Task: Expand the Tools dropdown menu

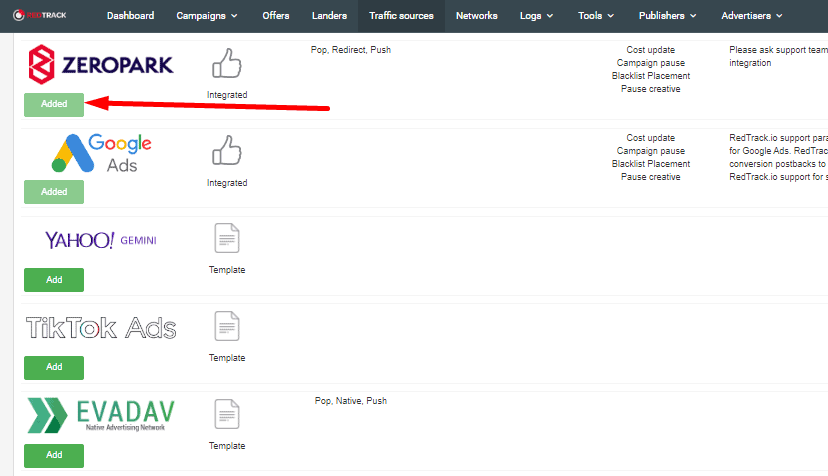Action: pos(596,16)
